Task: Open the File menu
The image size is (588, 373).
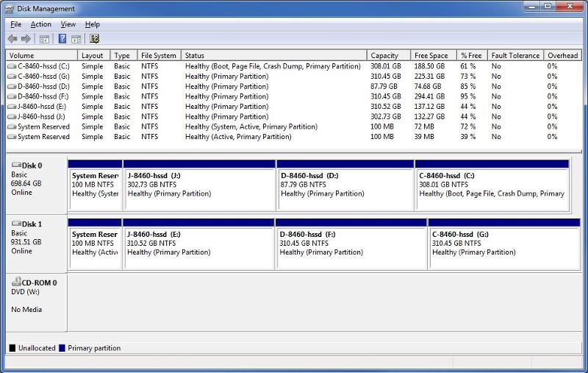Action: pos(15,24)
